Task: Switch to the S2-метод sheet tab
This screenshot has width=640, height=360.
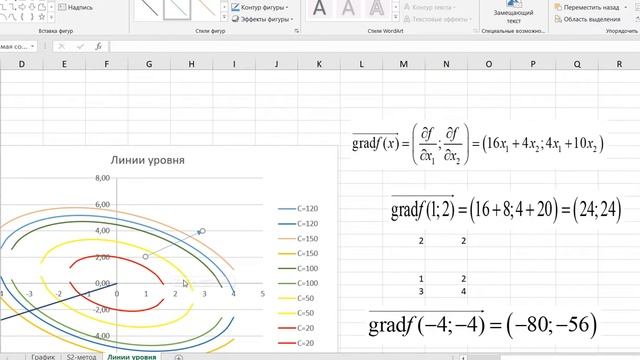Action: coord(81,357)
